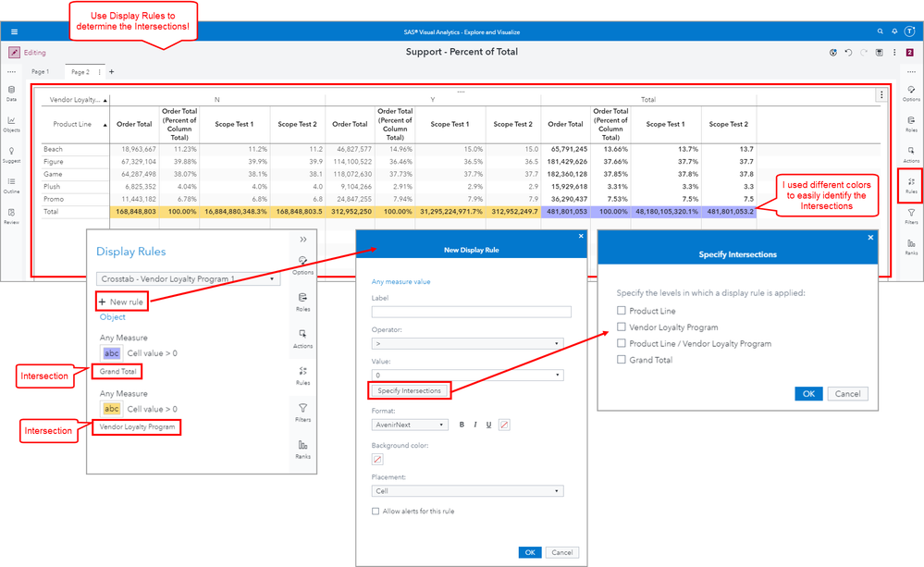Click the Any measure value link
The height and width of the screenshot is (567, 924).
point(400,282)
